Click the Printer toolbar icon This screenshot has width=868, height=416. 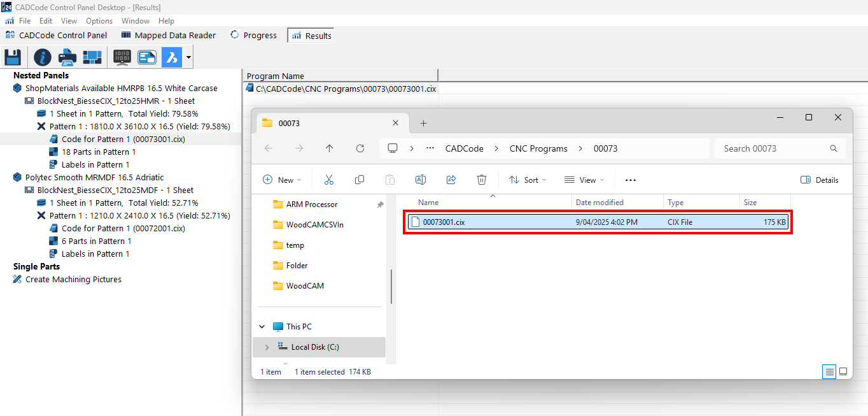[x=67, y=57]
